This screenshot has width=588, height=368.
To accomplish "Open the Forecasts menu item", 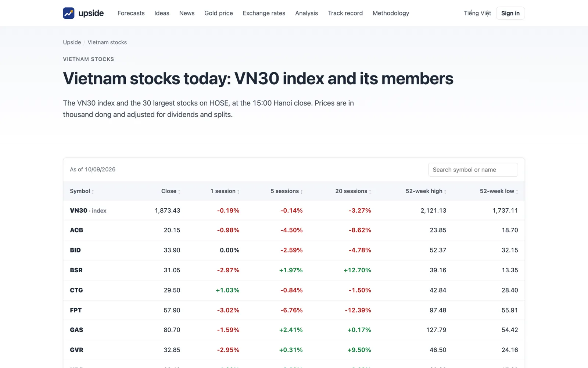I will point(131,13).
